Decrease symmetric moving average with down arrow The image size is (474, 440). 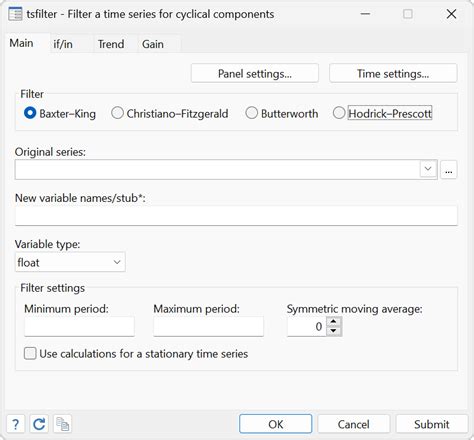click(x=334, y=331)
